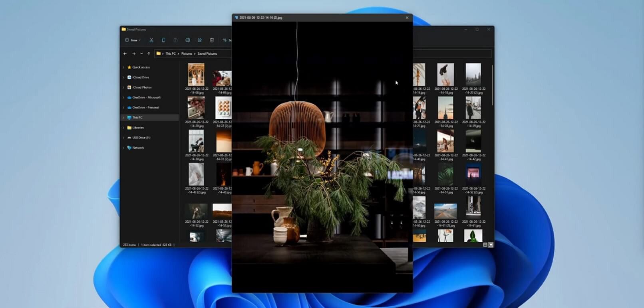Select thumbnail 2021-08-26-12-22-14-29.jpg
The height and width of the screenshot is (308, 644).
point(473,108)
